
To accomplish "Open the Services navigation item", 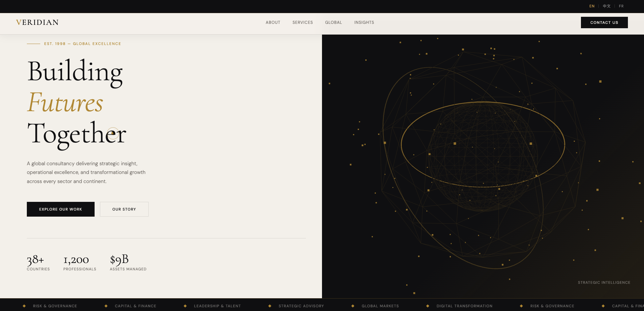I will 303,23.
